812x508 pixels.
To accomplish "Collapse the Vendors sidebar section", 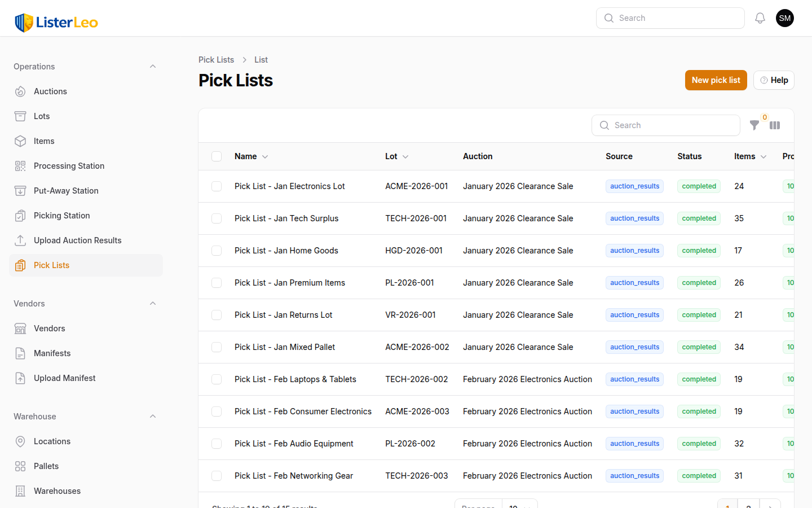I will pyautogui.click(x=152, y=303).
